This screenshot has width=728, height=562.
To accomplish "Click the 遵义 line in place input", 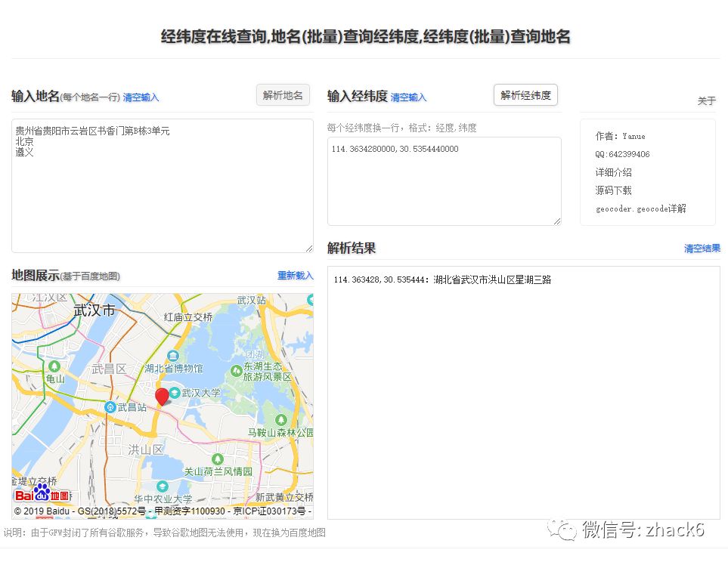I will pyautogui.click(x=25, y=153).
